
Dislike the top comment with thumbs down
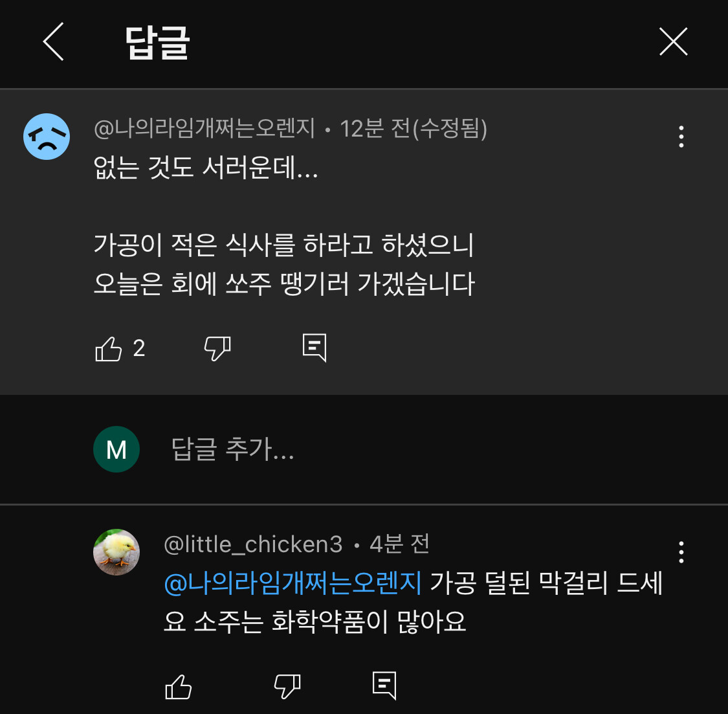click(217, 349)
